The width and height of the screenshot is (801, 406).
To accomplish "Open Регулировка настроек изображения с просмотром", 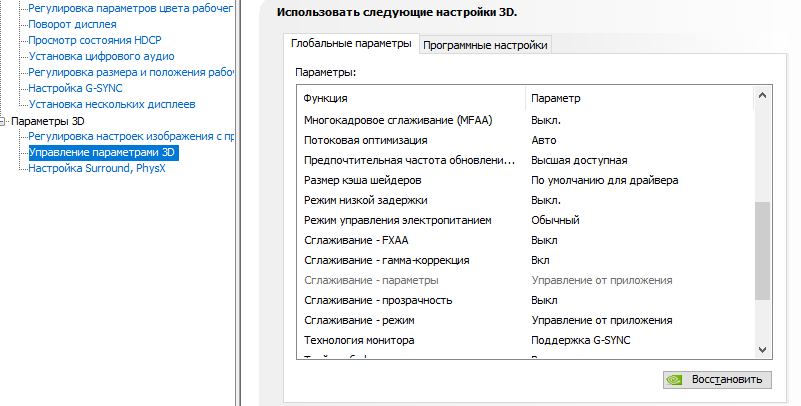I will pos(131,136).
